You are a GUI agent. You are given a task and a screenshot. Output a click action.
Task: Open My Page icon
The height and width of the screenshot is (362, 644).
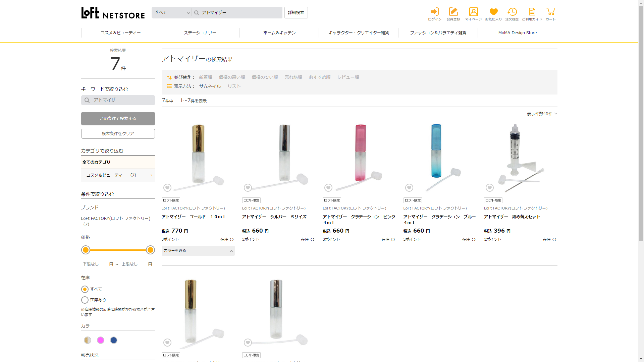[473, 14]
